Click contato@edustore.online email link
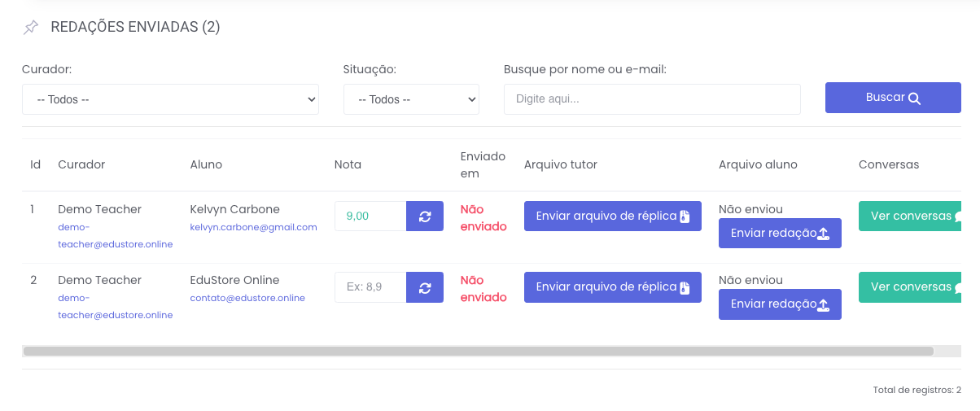 [247, 298]
